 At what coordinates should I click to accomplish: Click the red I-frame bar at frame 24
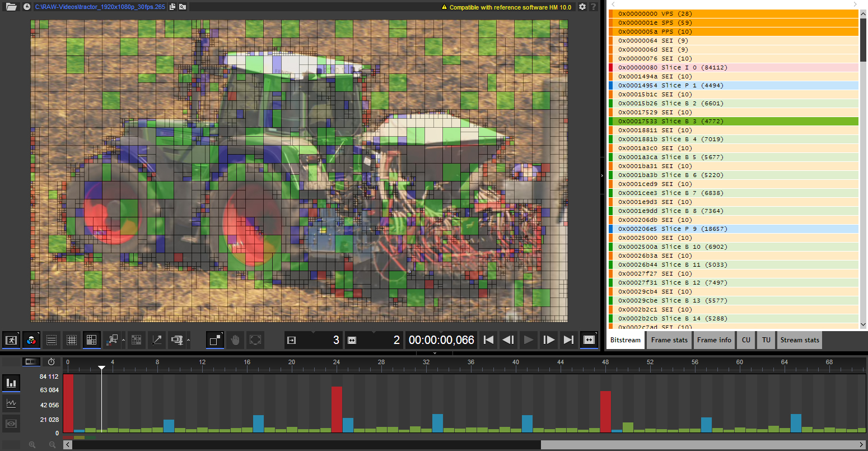point(337,409)
